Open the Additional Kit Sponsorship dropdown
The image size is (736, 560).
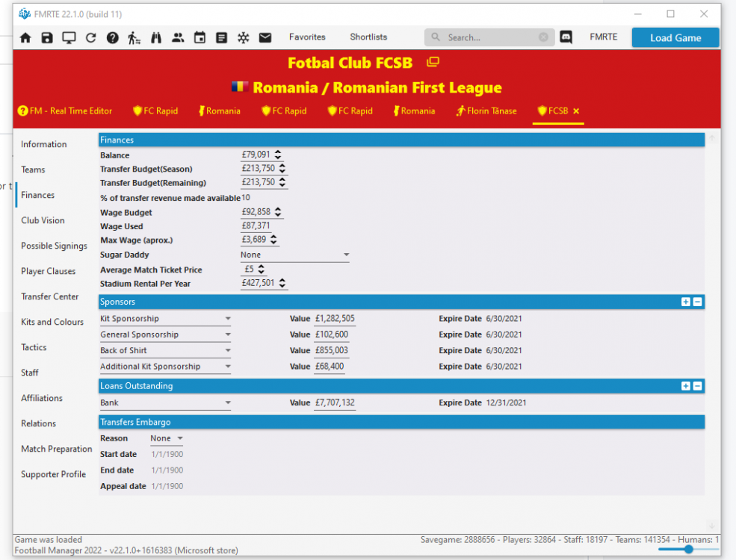pos(165,367)
